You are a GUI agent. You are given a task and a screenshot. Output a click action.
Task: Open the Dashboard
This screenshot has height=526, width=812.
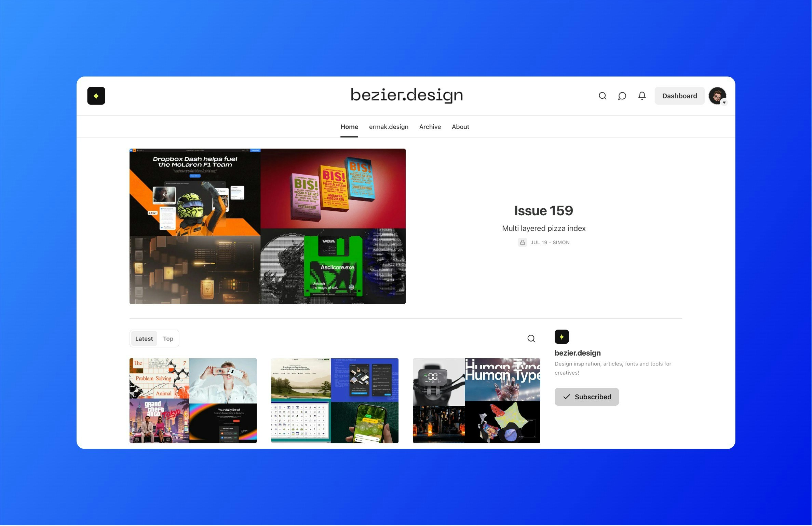click(x=679, y=96)
